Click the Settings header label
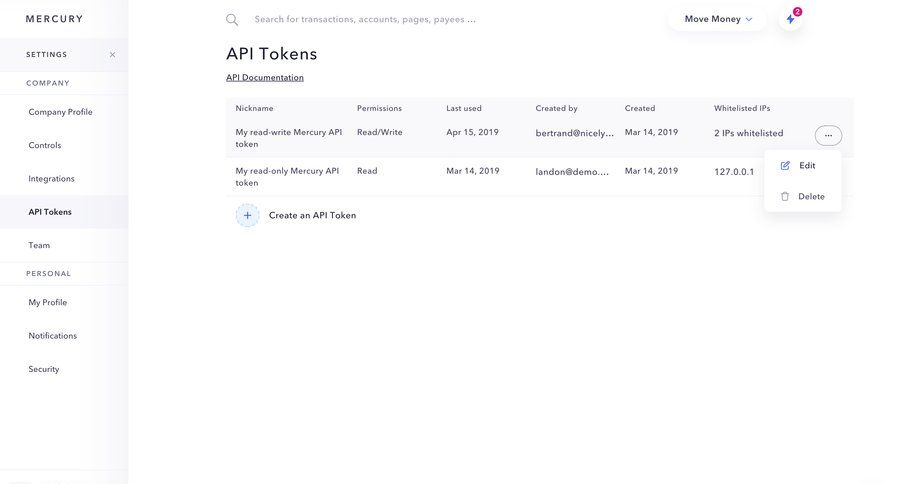Screen dimensions: 900x484 (x=46, y=55)
